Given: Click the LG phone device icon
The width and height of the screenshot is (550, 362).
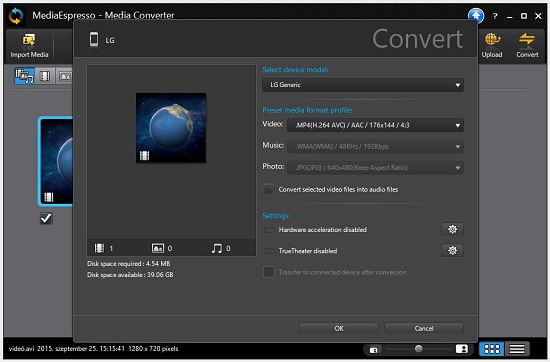Looking at the screenshot, I should tap(94, 39).
